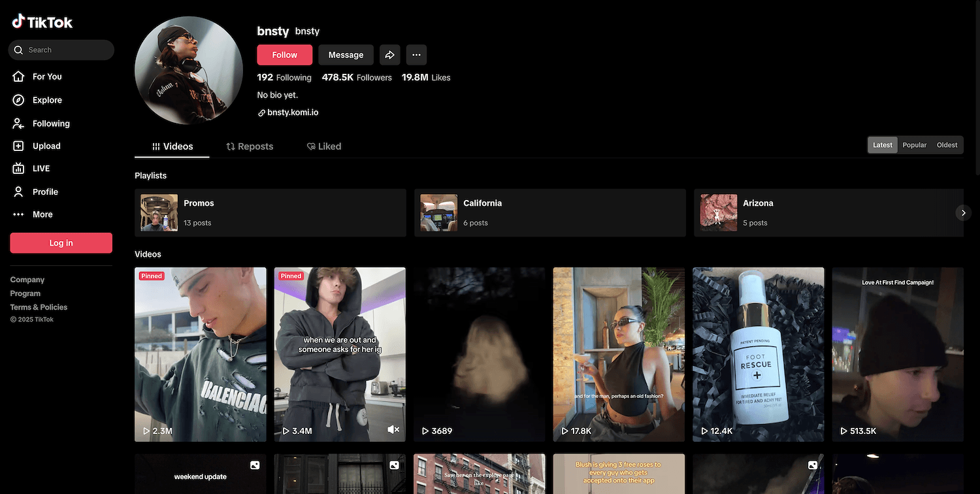This screenshot has height=494, width=980.
Task: Click the share arrow icon
Action: [389, 55]
